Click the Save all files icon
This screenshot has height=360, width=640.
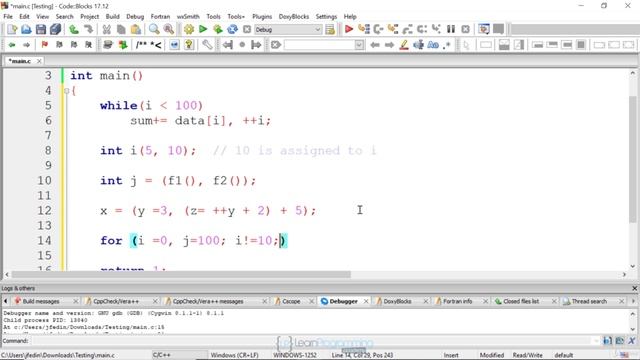coord(56,29)
